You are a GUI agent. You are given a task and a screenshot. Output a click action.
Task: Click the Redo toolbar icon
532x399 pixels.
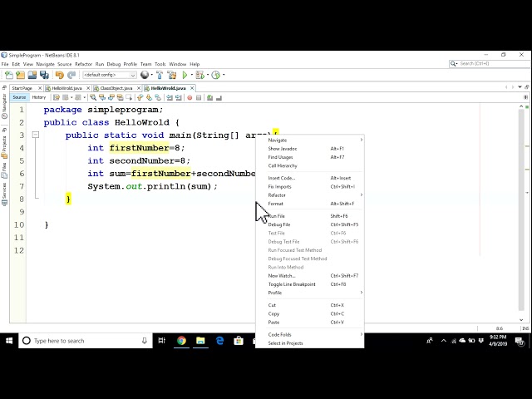tap(71, 75)
